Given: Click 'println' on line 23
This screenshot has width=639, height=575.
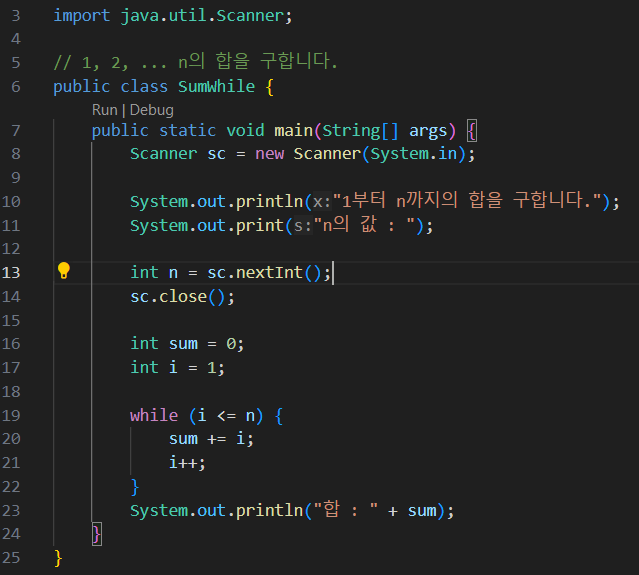Looking at the screenshot, I should (269, 510).
